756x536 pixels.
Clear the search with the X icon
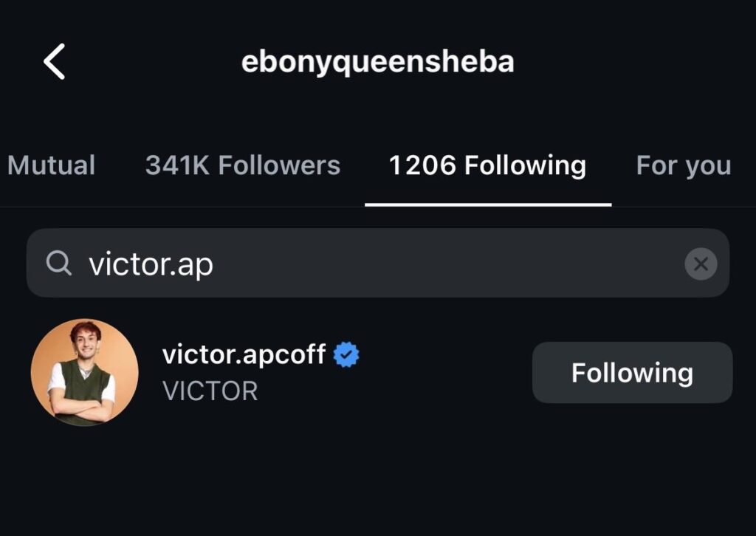click(x=701, y=264)
